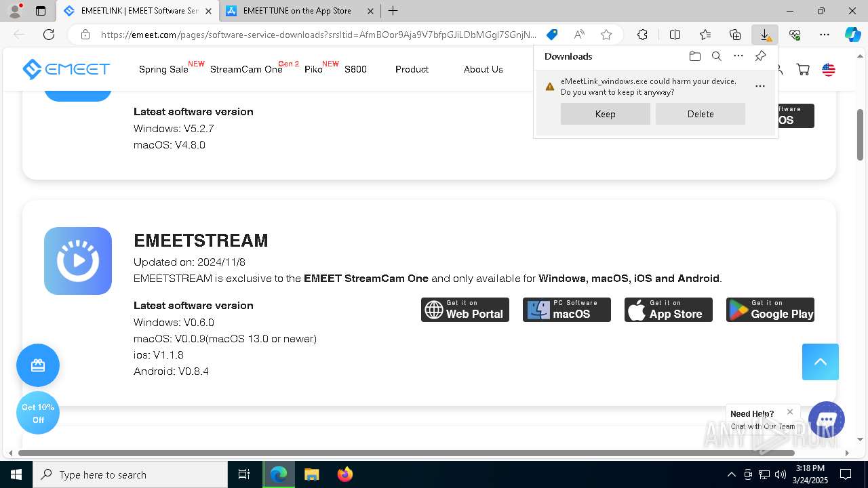
Task: Open Task View on taskbar
Action: point(244,474)
